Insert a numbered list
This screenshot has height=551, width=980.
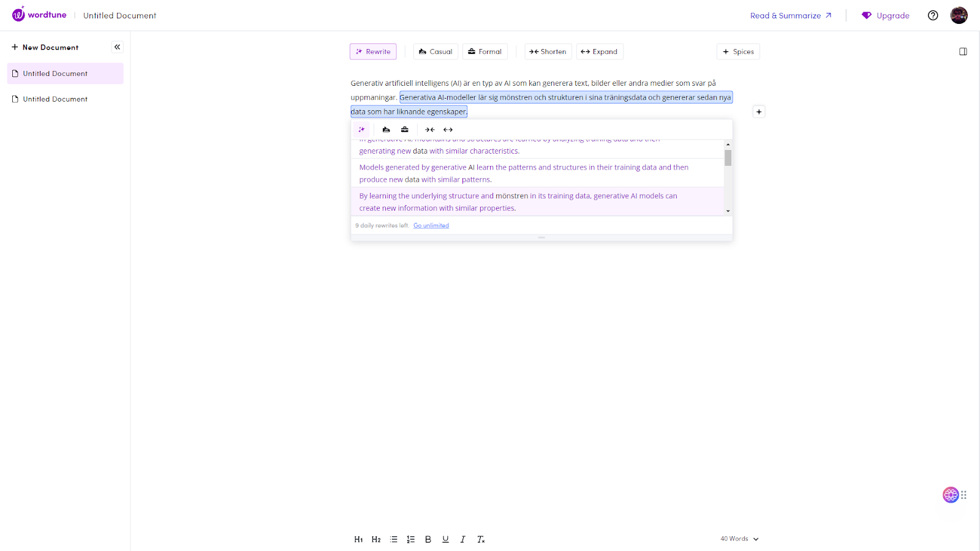411,539
